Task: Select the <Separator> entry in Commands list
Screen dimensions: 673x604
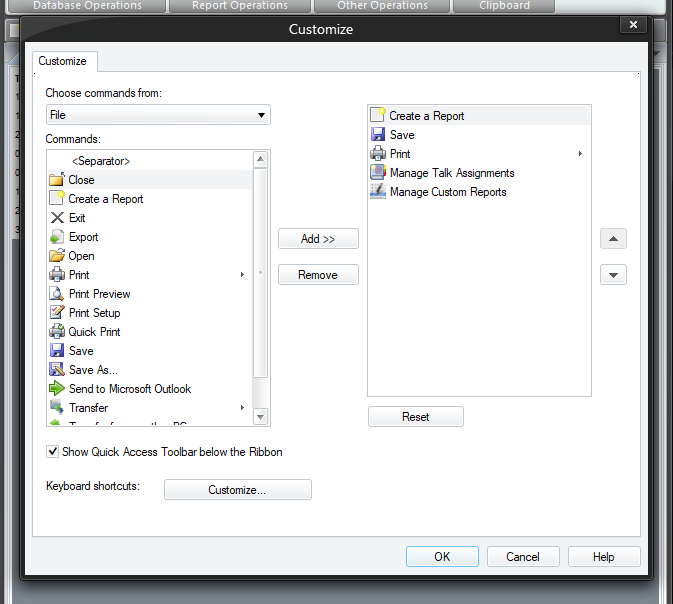Action: click(x=101, y=161)
